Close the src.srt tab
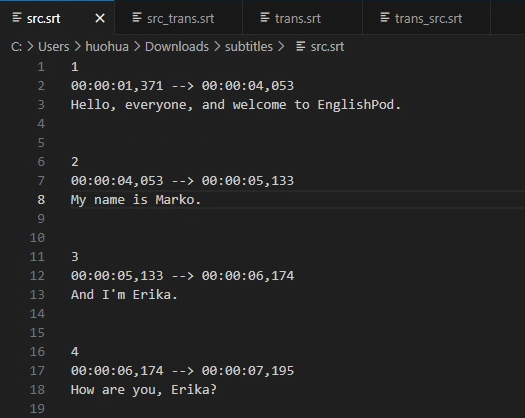Viewport: 525px width, 418px height. 100,18
